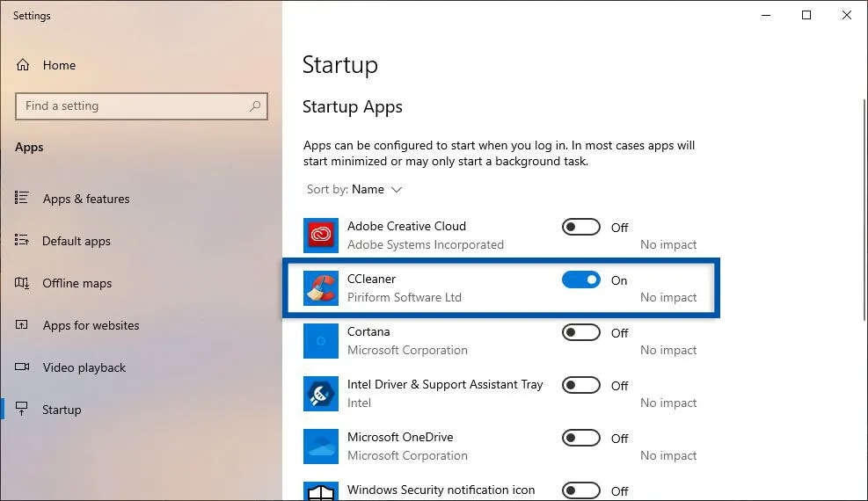Click the search magnifier icon
This screenshot has width=868, height=501.
click(x=255, y=105)
